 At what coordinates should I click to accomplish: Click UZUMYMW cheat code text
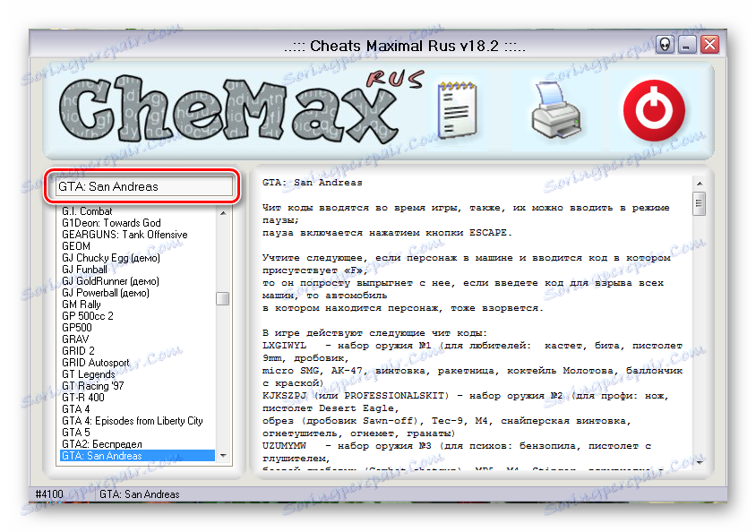tap(284, 446)
